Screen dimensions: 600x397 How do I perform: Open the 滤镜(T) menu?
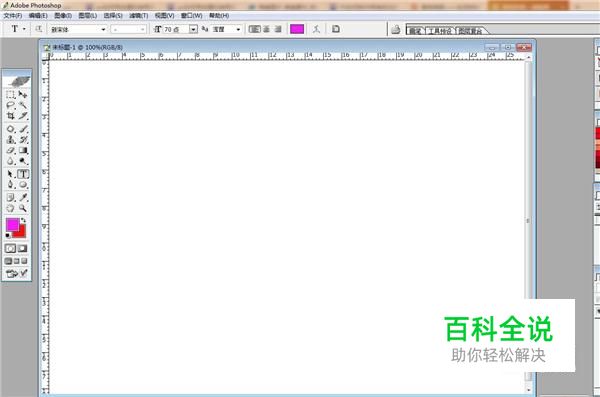click(139, 16)
